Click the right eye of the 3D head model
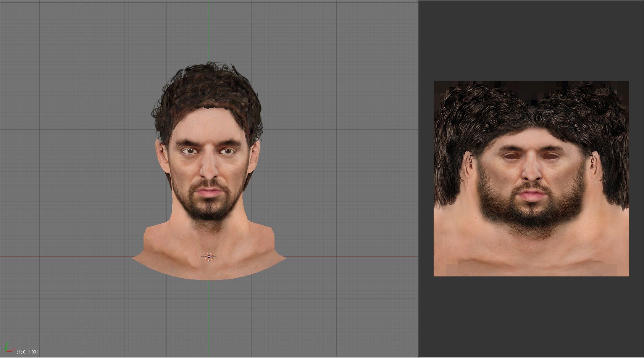 227,151
